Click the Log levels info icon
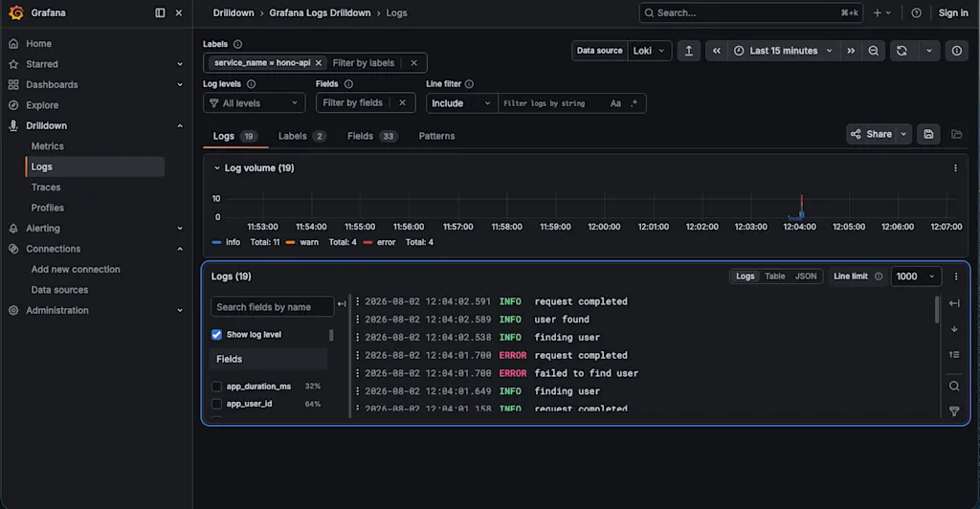 [252, 83]
